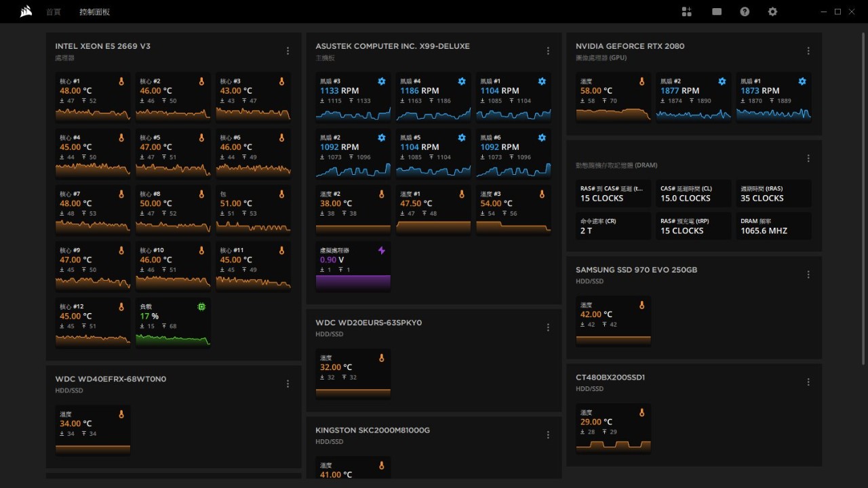This screenshot has width=868, height=488.
Task: Click the purple voltage bolt icon
Action: [x=382, y=250]
